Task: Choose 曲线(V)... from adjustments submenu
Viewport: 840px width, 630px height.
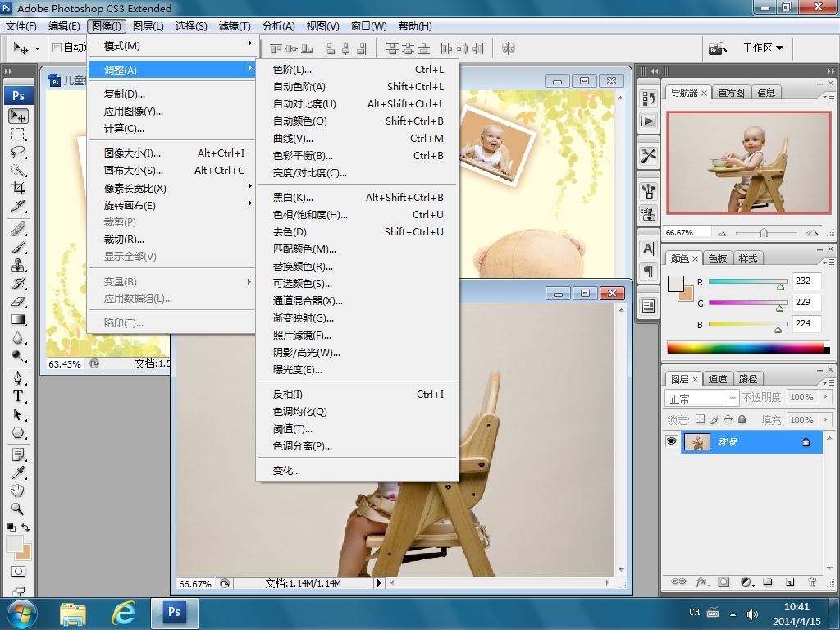Action: (x=358, y=138)
